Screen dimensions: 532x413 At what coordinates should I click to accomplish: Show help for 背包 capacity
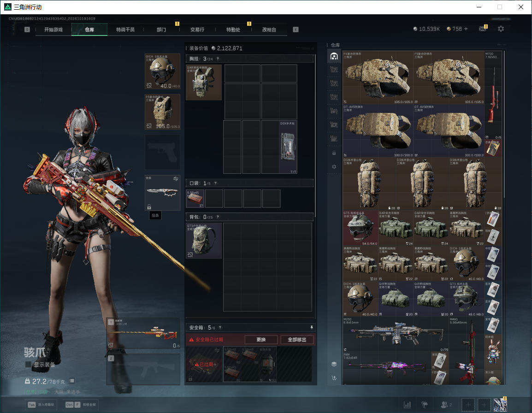(x=218, y=217)
